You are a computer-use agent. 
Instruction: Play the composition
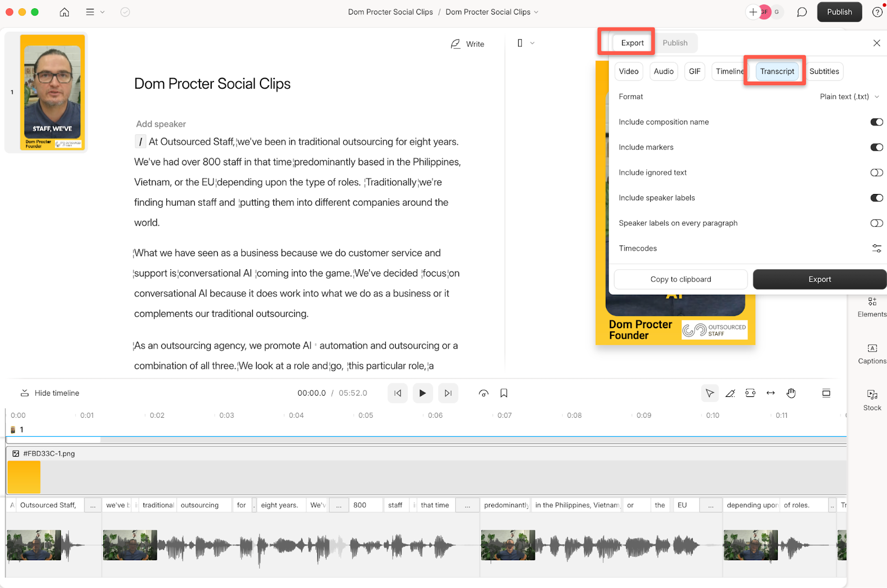(x=422, y=393)
